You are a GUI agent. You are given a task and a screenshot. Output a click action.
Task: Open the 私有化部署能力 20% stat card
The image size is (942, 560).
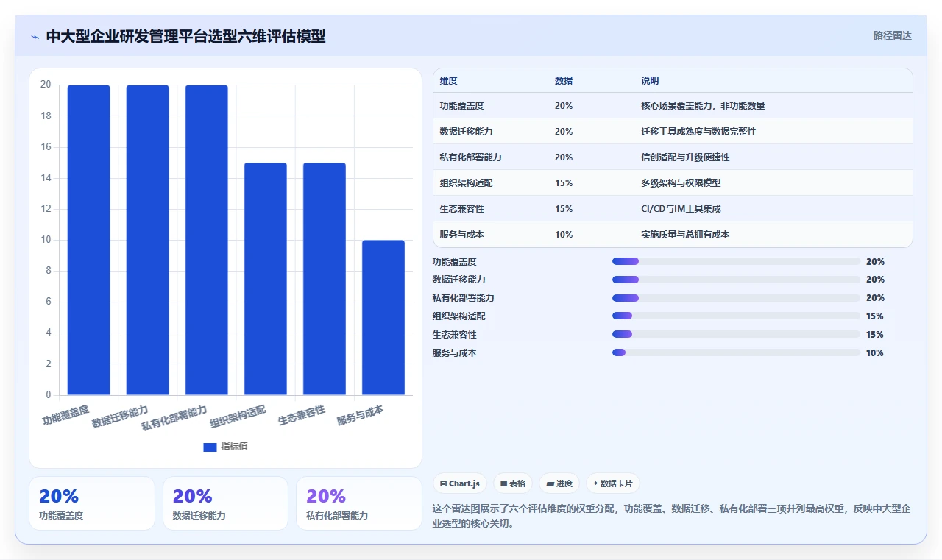point(359,503)
